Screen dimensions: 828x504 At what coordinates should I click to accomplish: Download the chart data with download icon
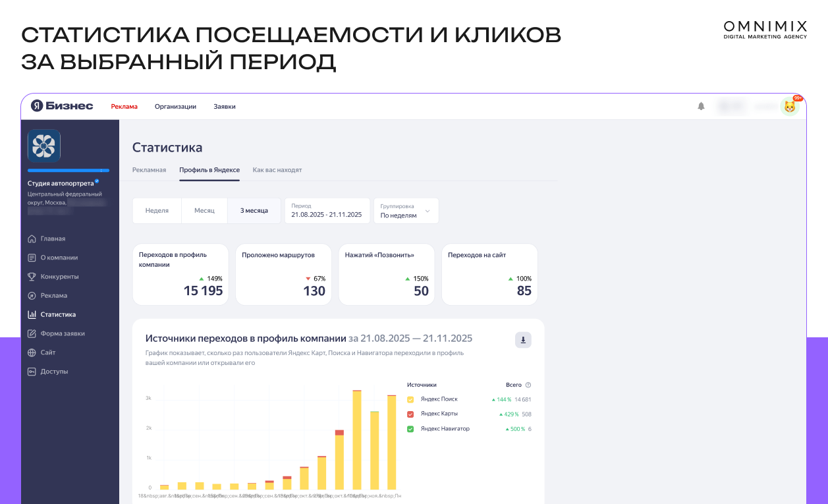523,340
